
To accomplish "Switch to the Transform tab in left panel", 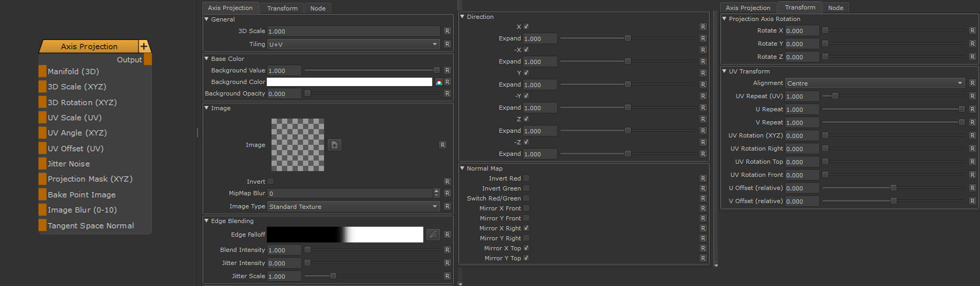I will [282, 8].
